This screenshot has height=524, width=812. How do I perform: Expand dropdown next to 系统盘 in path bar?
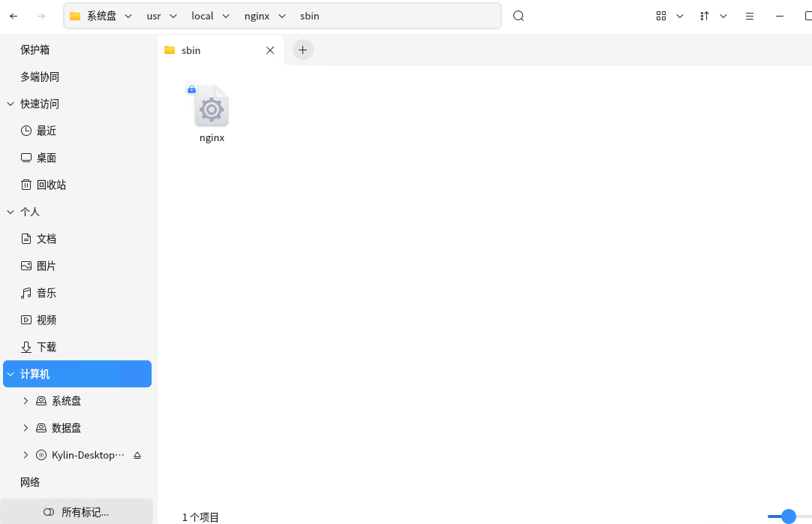click(128, 16)
